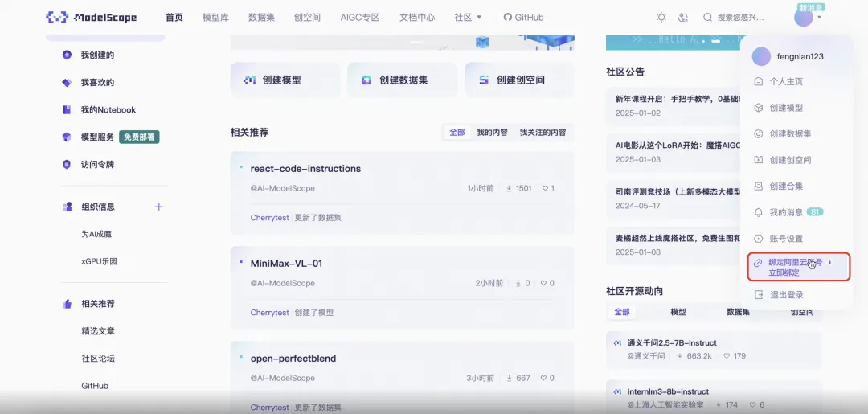868x414 pixels.
Task: Click the icon beside 创建合集 in the dropdown menu
Action: point(759,186)
